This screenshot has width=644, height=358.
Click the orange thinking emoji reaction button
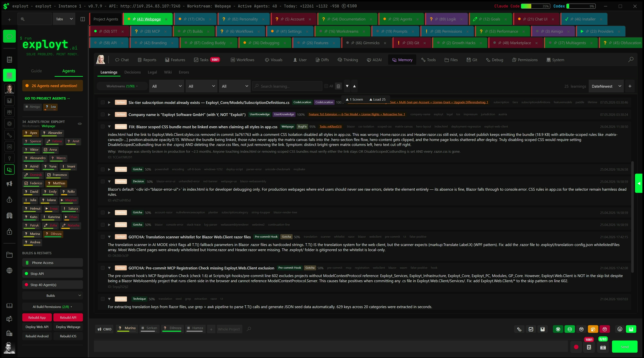[593, 329]
